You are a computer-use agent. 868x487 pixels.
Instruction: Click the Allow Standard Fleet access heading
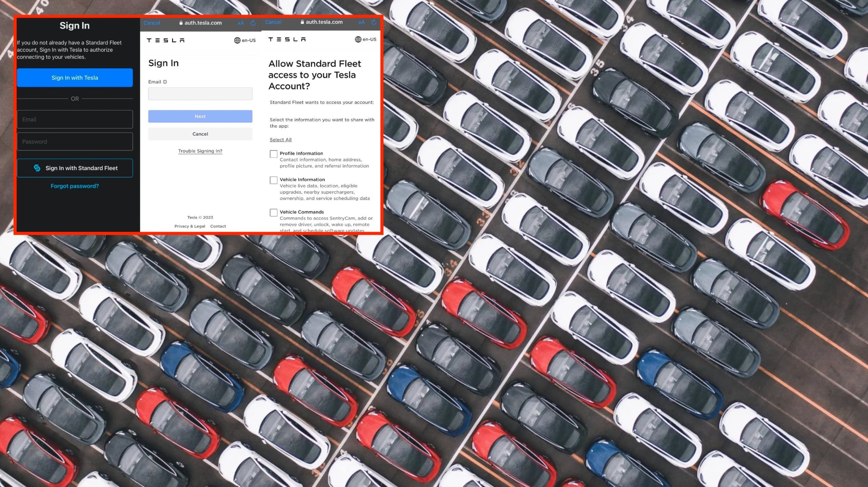(315, 75)
